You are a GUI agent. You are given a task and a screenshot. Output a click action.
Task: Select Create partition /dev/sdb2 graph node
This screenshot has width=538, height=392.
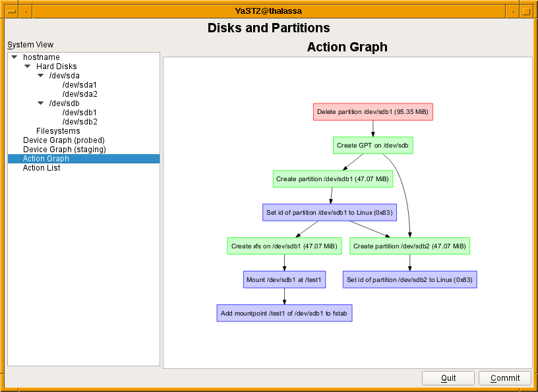409,246
